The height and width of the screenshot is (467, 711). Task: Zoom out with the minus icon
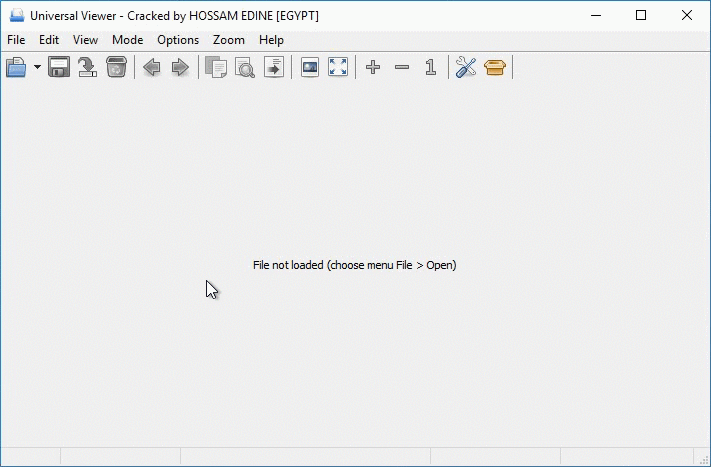pos(402,67)
